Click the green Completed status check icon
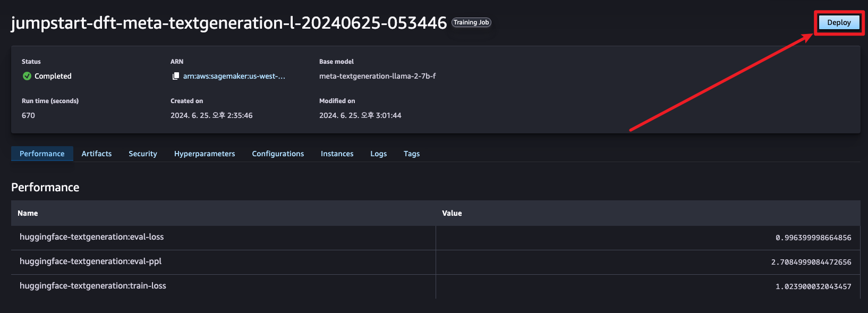The image size is (868, 313). click(x=27, y=76)
